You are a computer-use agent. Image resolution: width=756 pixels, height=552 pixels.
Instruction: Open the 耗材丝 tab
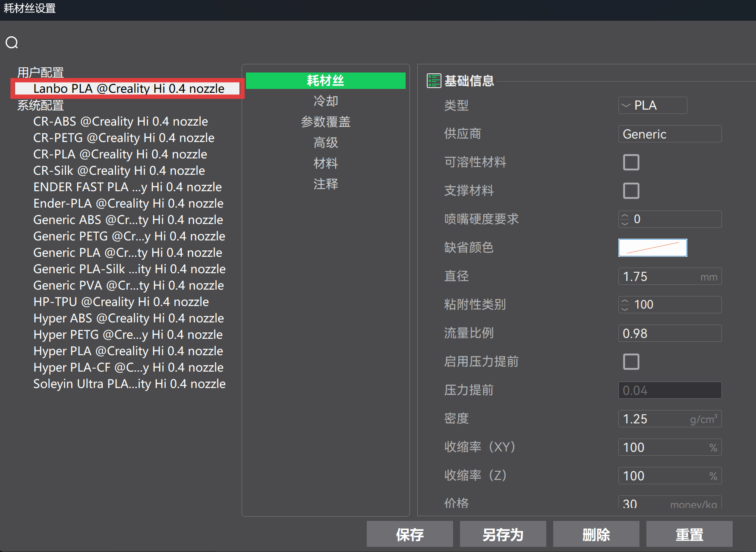click(x=326, y=81)
